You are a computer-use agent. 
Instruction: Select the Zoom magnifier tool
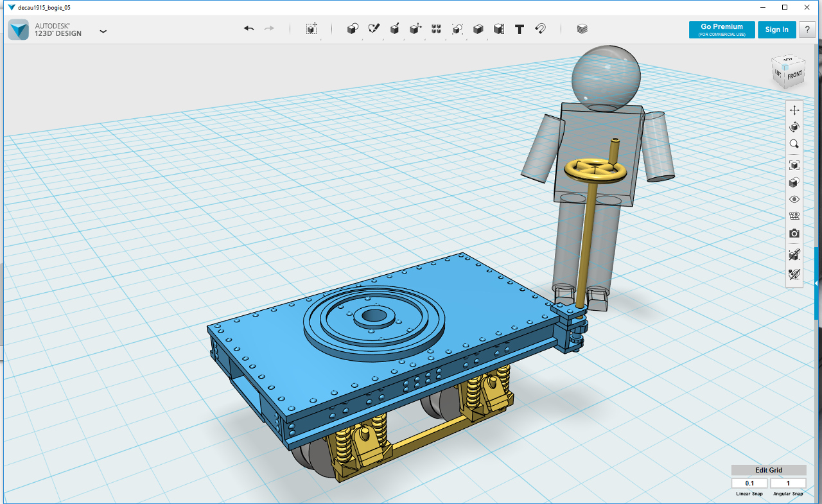tap(794, 144)
